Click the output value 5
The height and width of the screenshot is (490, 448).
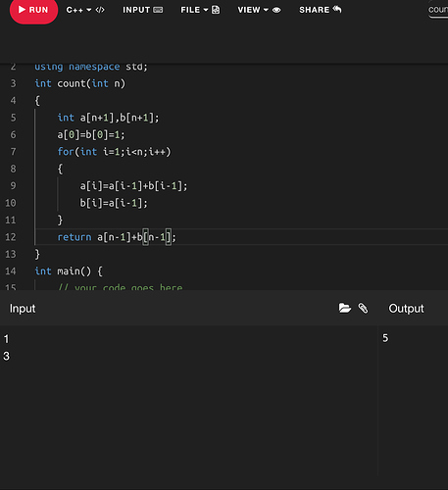click(385, 338)
